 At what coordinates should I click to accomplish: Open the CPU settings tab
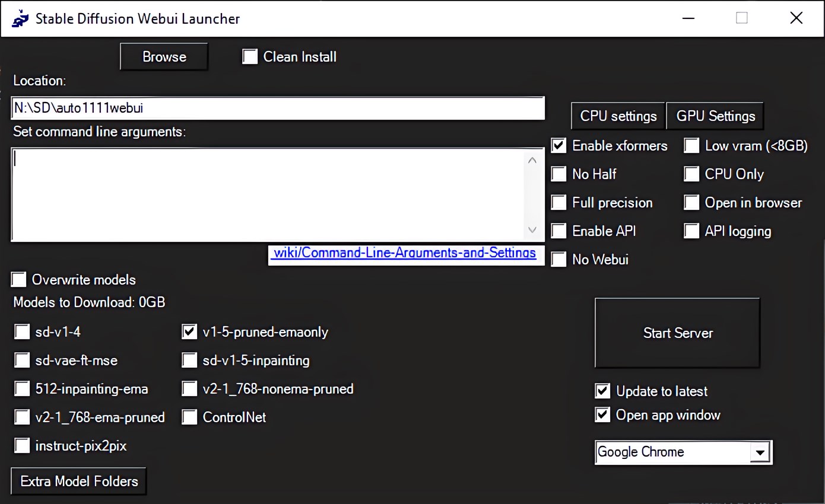(x=618, y=116)
